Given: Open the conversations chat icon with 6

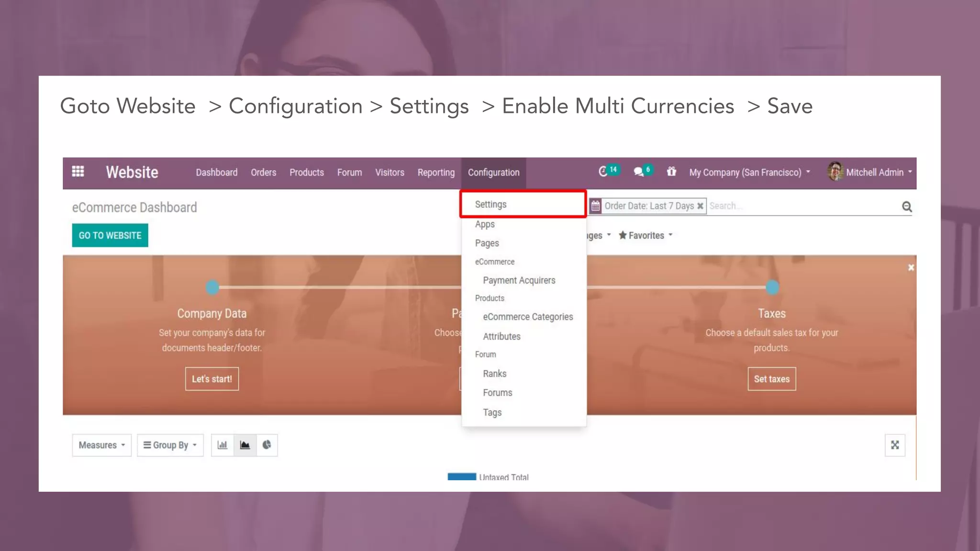Looking at the screenshot, I should [643, 171].
